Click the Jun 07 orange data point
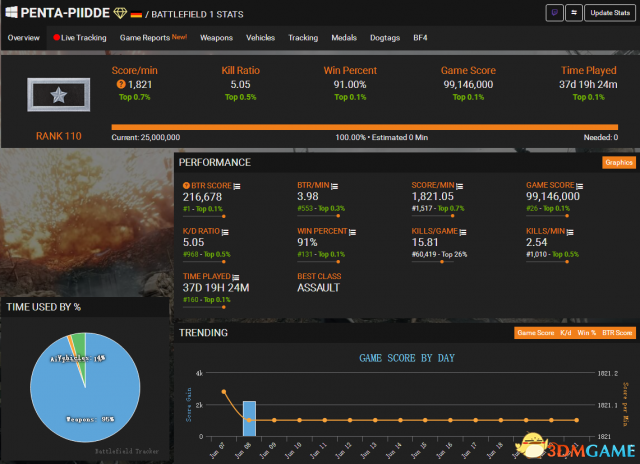 pos(224,392)
